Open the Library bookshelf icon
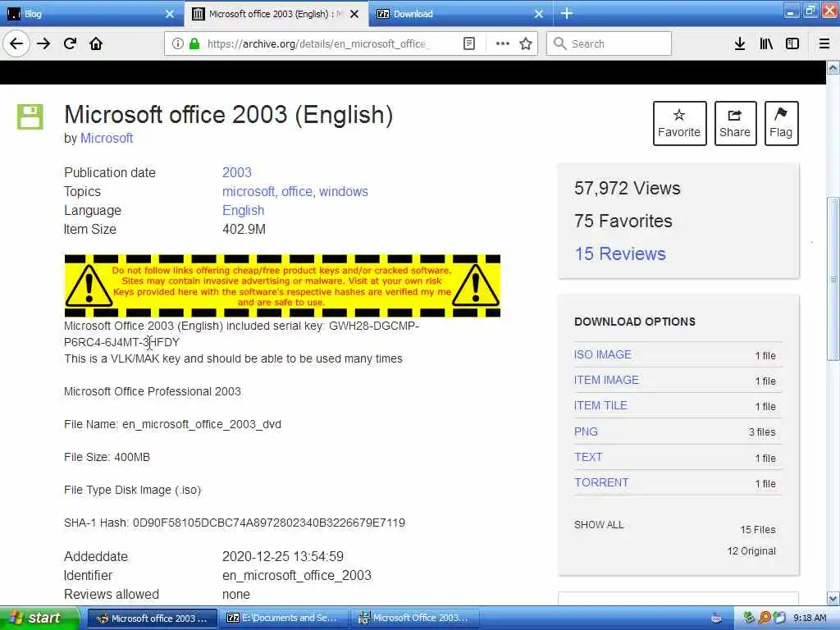This screenshot has height=630, width=840. [x=766, y=44]
